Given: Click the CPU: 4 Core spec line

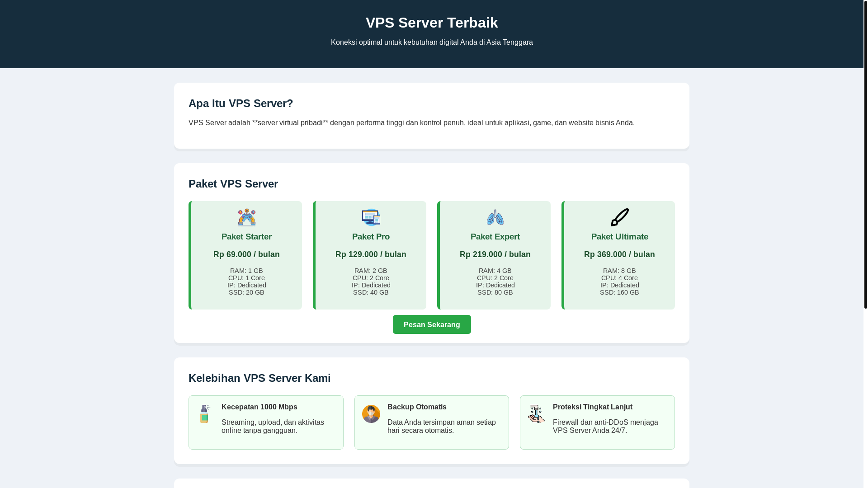Looking at the screenshot, I should 619,278.
